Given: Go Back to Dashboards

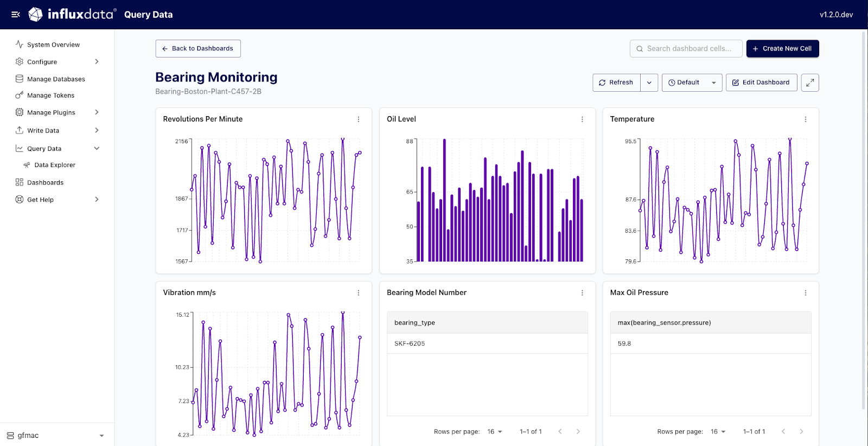Looking at the screenshot, I should tap(198, 49).
